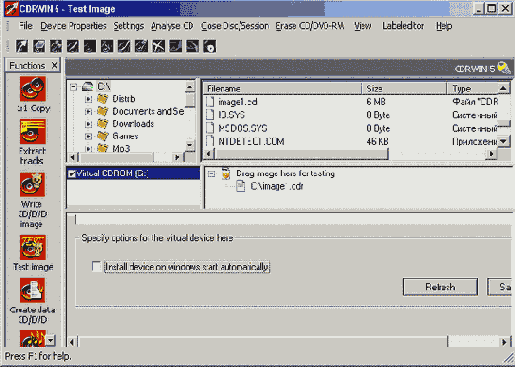Enable 'Install device on windows start automatically'
The width and height of the screenshot is (515, 367).
(x=96, y=266)
